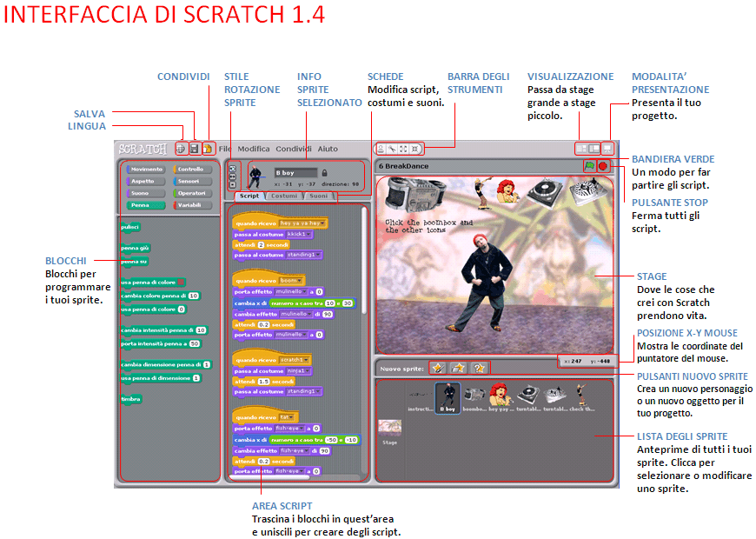
Task: Select the Script tab
Action: click(249, 196)
